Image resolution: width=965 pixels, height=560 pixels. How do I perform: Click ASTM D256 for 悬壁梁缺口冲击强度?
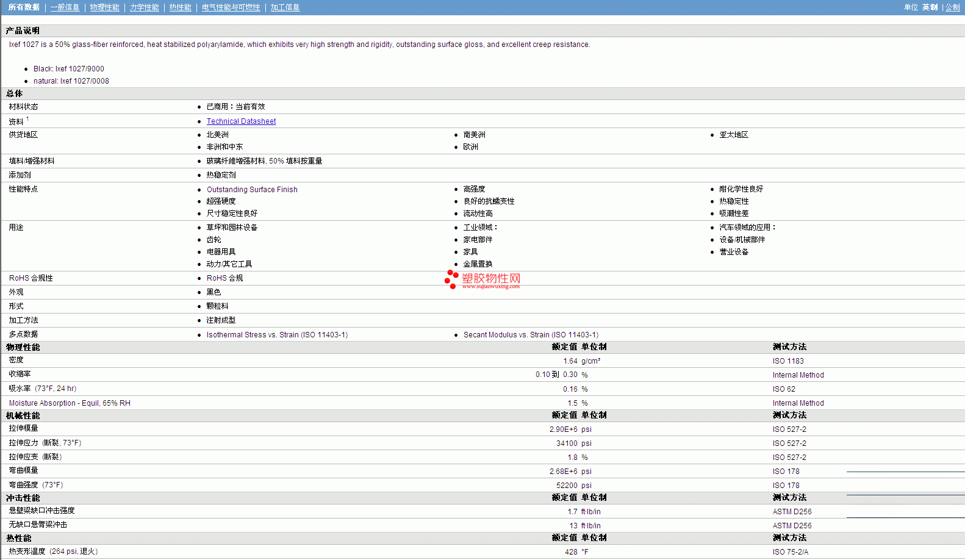(x=792, y=512)
